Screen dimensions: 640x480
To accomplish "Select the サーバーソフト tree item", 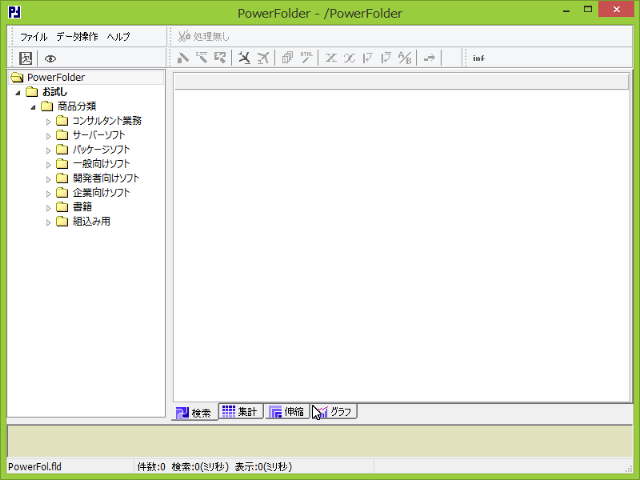I will pos(99,135).
